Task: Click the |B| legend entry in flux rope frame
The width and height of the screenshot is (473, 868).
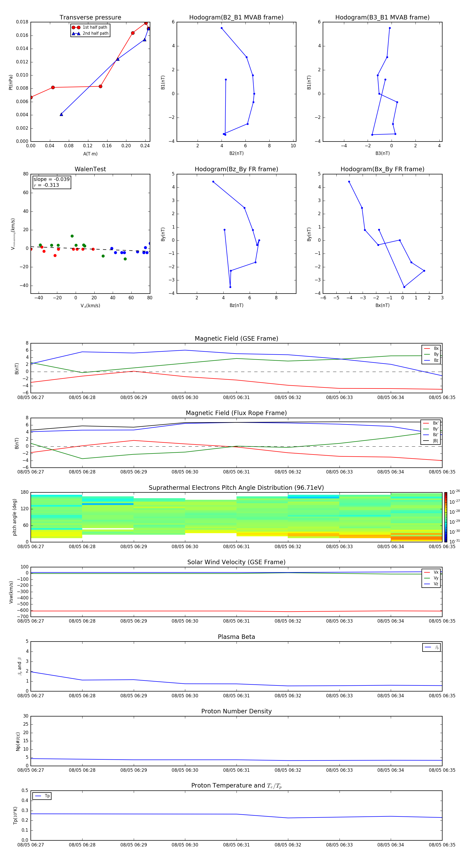Action: click(431, 441)
